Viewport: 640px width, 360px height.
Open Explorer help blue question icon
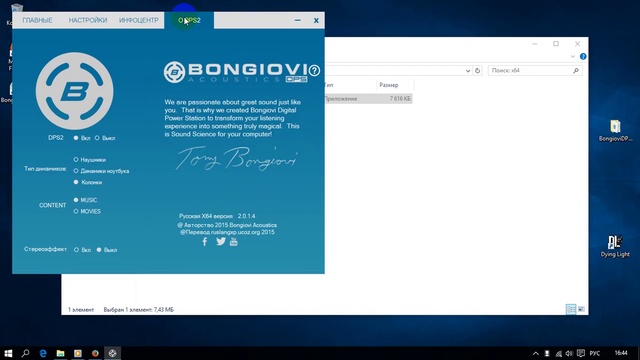583,56
